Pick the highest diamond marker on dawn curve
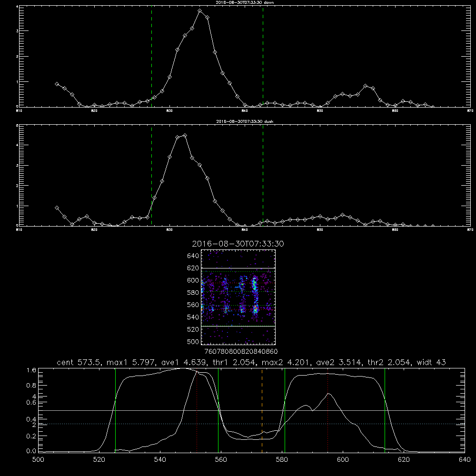 click(199, 10)
